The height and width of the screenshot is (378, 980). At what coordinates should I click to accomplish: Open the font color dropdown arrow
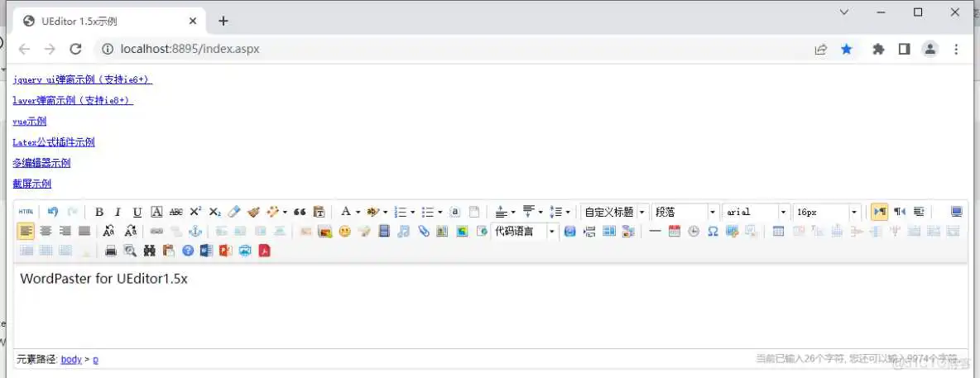(358, 213)
